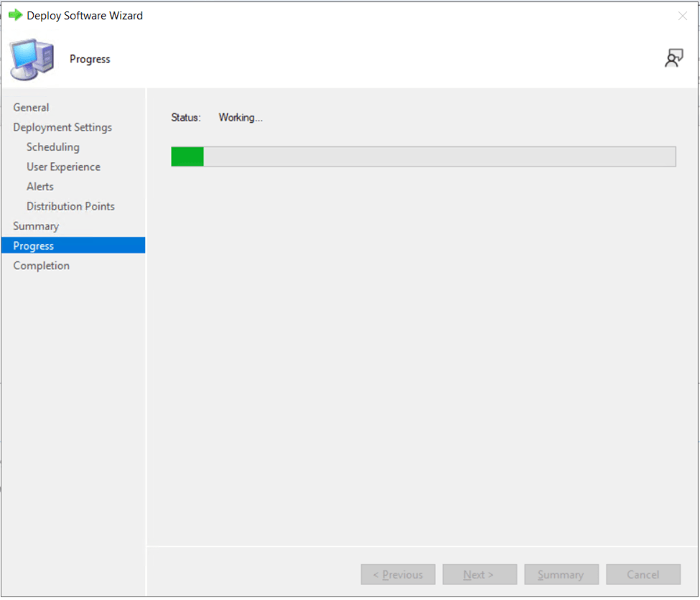700x600 pixels.
Task: Close the Deploy Software Wizard window
Action: click(682, 16)
